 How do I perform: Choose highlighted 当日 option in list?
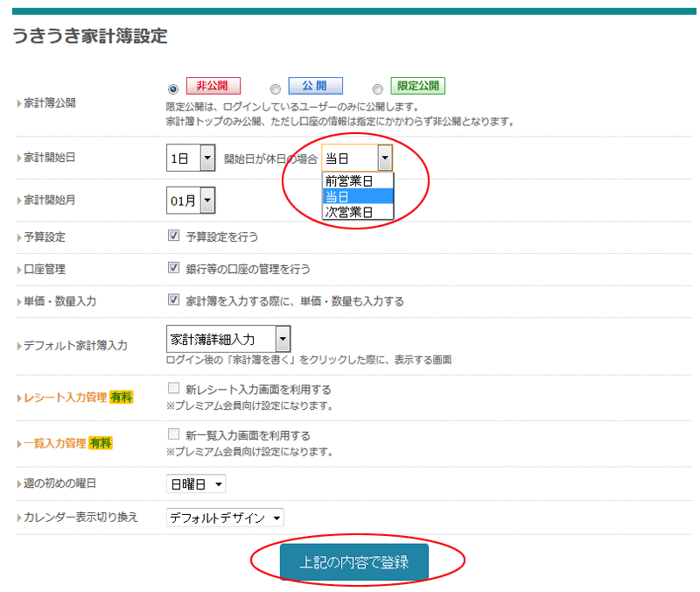tap(358, 196)
